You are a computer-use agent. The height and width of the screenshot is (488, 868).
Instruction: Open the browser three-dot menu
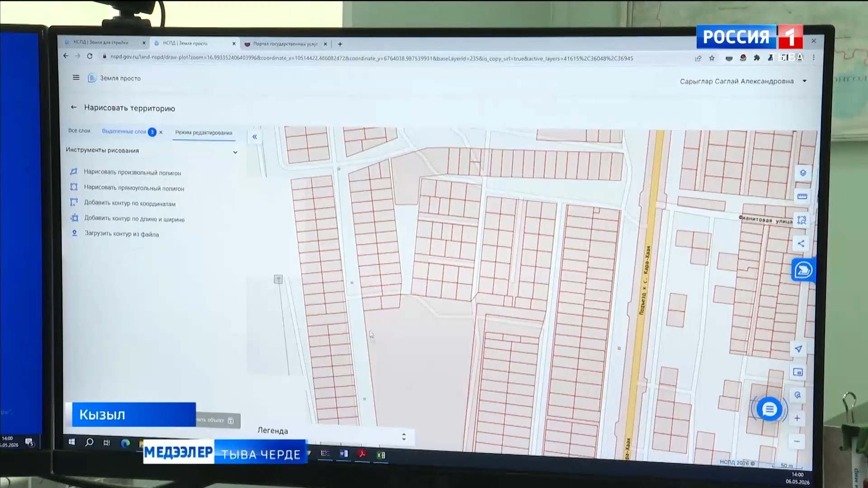pyautogui.click(x=814, y=58)
